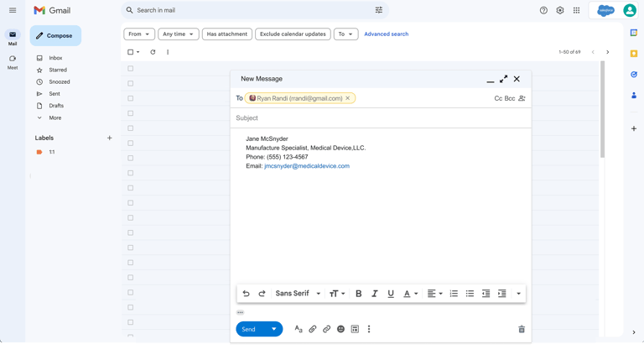This screenshot has width=644, height=360.
Task: Open more formatting options arrow
Action: (x=518, y=294)
